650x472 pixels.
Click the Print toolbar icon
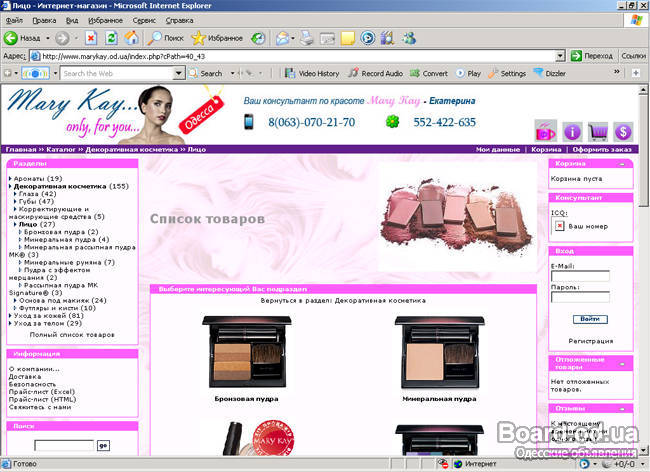pos(307,38)
